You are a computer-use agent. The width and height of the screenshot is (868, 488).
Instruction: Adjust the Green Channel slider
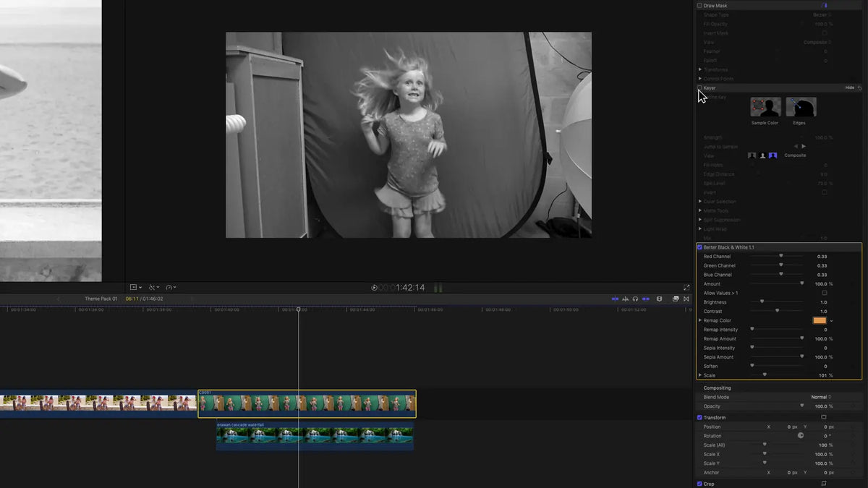(x=777, y=265)
